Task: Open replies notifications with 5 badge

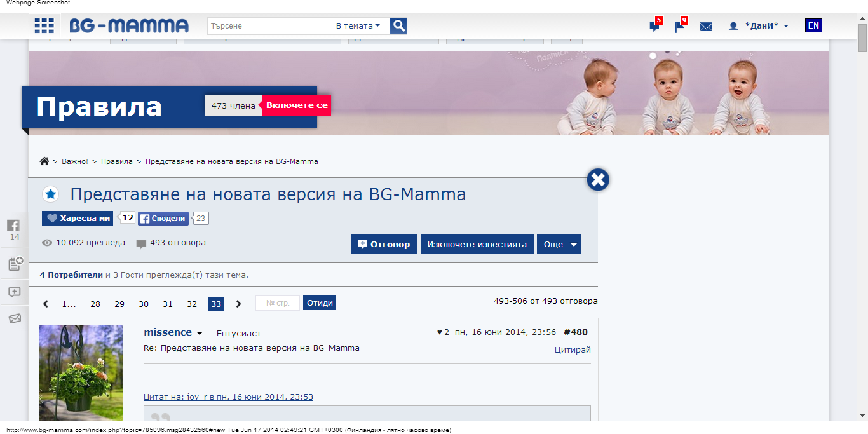Action: (x=654, y=26)
